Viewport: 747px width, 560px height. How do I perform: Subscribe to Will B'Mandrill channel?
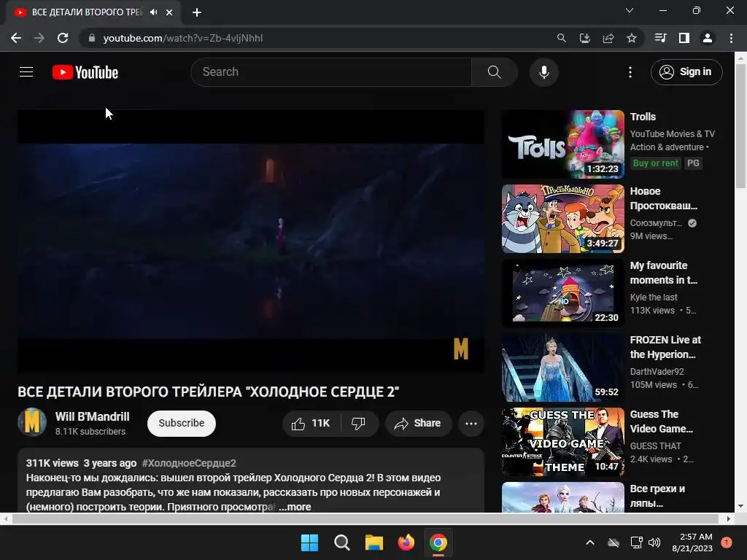pyautogui.click(x=182, y=424)
